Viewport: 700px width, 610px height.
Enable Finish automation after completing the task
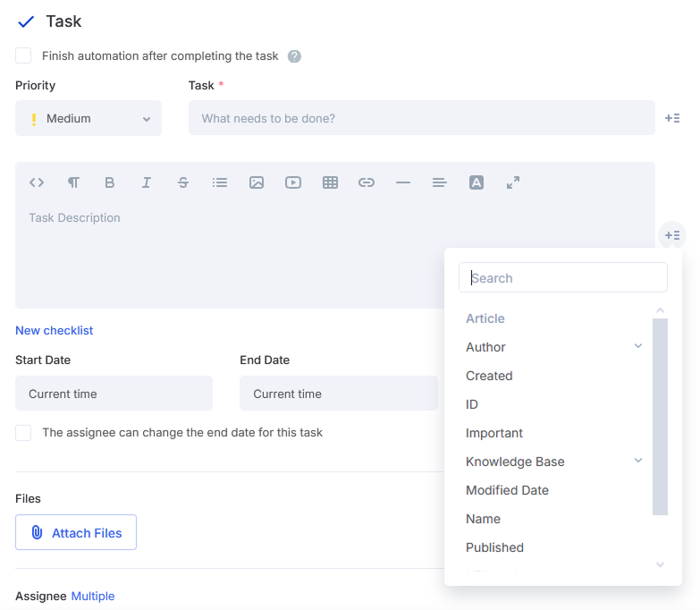(23, 56)
